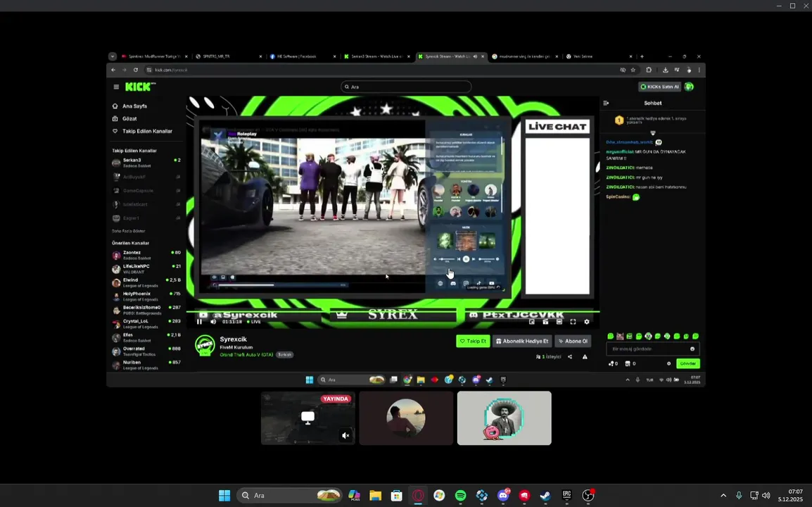812x507 pixels.
Task: Open the Grand Theft Auto V category link
Action: (x=246, y=355)
